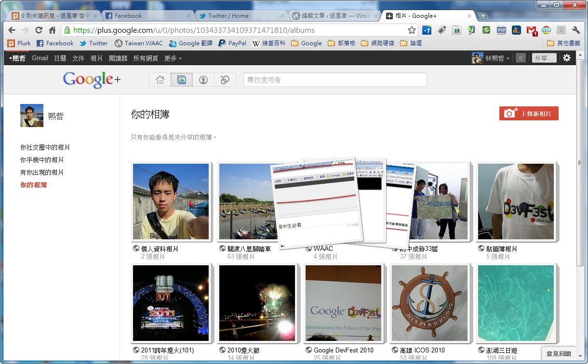The image size is (588, 364).
Task: Open new browser tab
Action: tap(483, 16)
